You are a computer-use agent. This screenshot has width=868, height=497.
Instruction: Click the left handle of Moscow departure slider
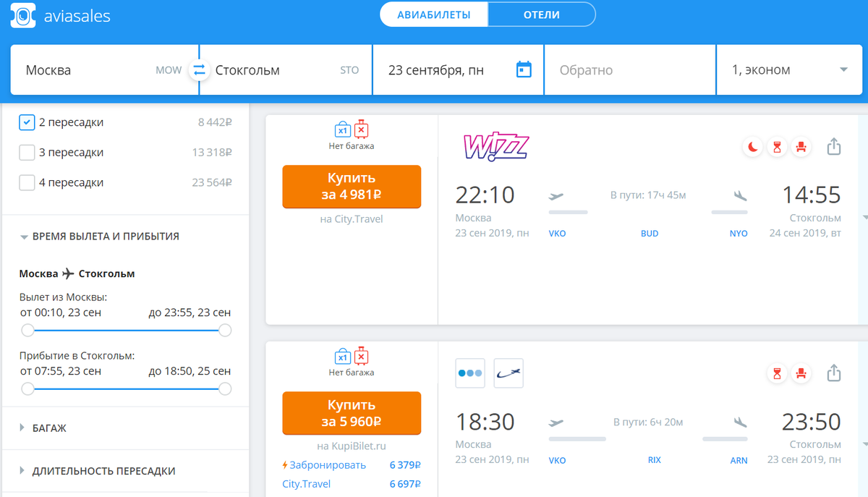27,331
